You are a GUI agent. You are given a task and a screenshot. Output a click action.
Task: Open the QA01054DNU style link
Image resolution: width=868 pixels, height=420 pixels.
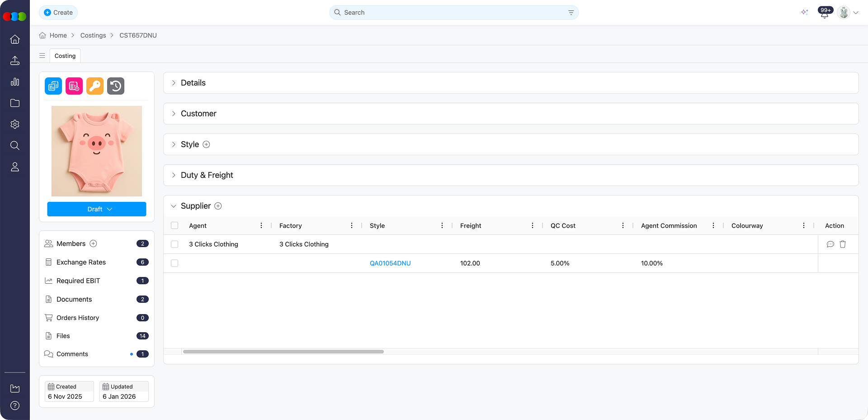click(x=390, y=263)
